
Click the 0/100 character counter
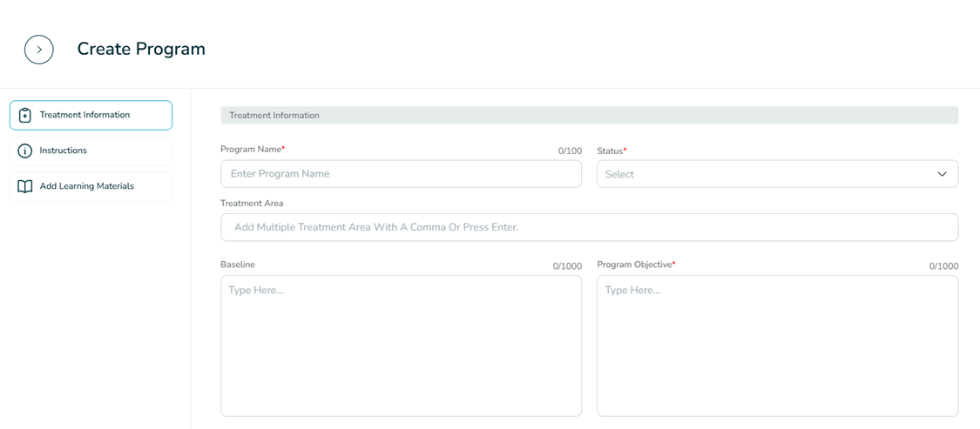(x=570, y=151)
